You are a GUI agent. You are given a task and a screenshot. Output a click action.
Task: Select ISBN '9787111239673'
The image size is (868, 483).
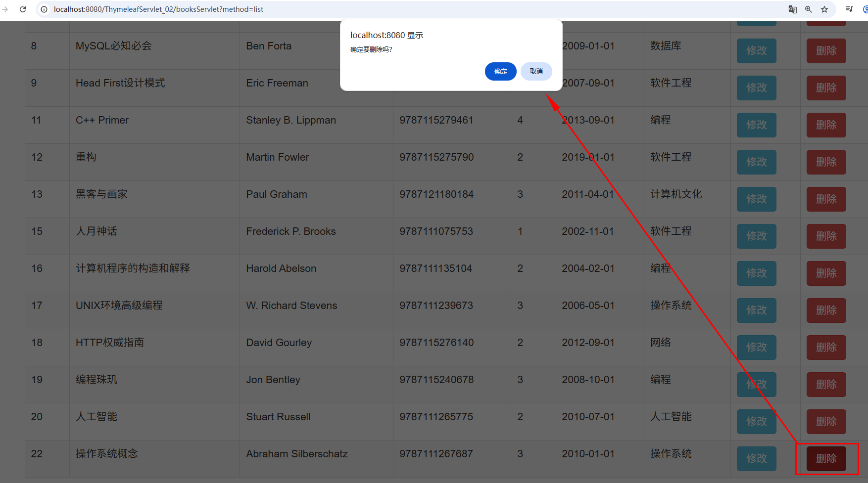tap(436, 306)
